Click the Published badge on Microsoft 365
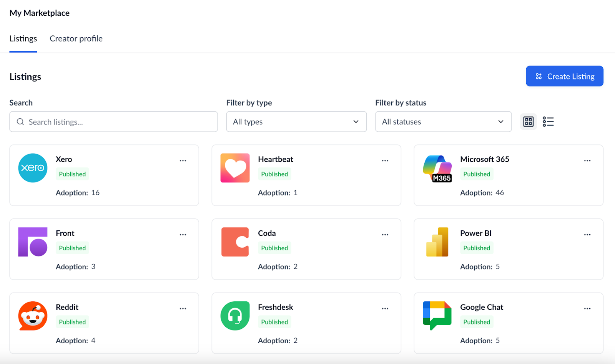This screenshot has width=615, height=364. click(477, 174)
